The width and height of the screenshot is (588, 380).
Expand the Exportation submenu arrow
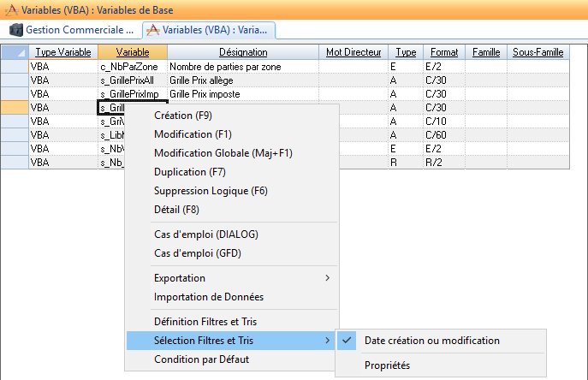328,278
